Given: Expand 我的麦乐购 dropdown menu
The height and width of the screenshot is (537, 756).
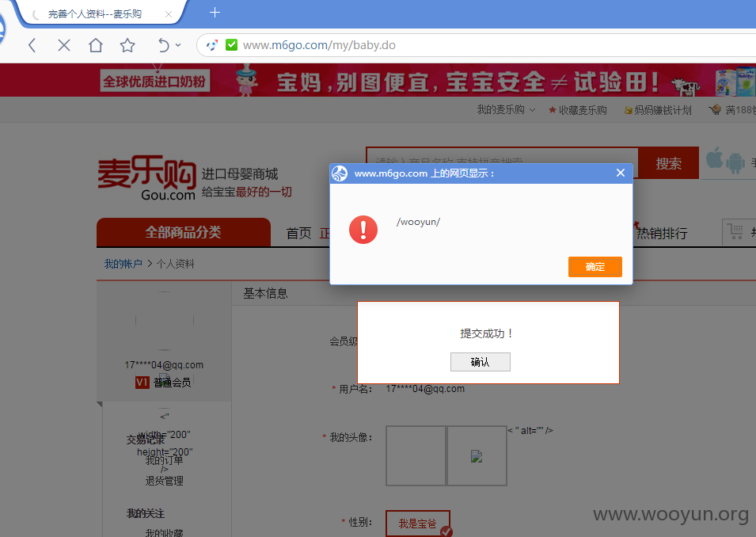Looking at the screenshot, I should [x=506, y=110].
